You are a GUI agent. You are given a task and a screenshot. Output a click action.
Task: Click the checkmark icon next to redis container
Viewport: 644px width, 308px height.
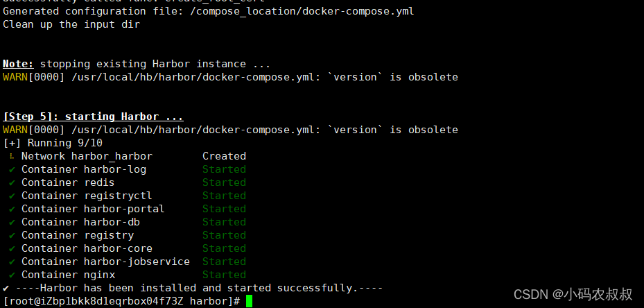[x=12, y=182]
